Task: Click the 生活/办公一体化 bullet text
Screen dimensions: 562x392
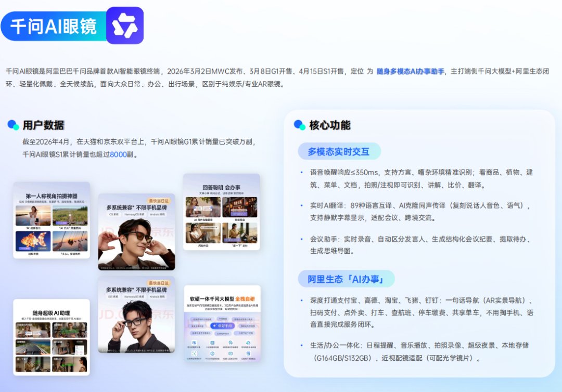Action: [x=419, y=351]
